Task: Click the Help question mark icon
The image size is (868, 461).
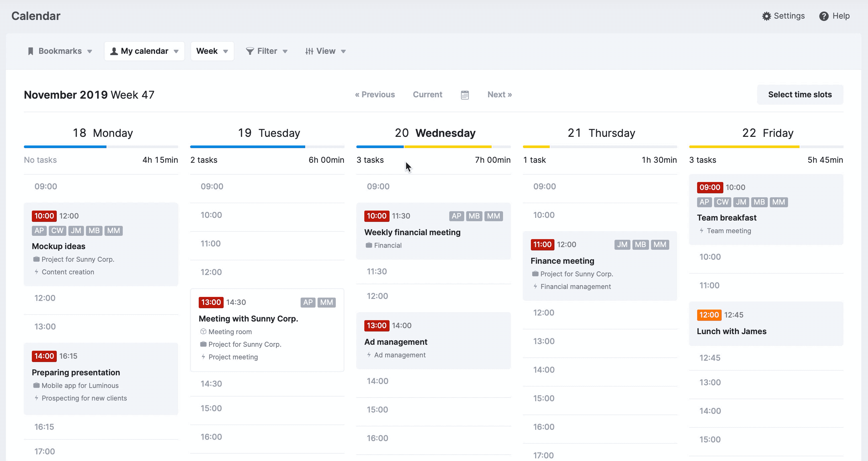Action: point(824,16)
